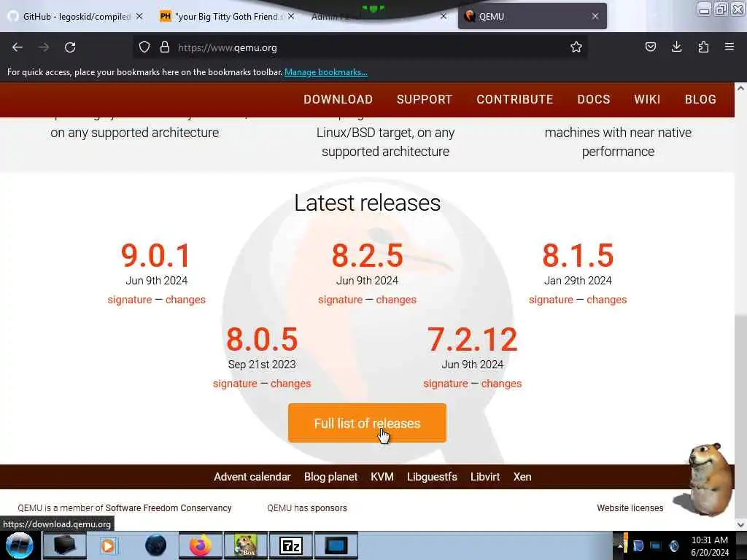
Task: Save the page to Pocket
Action: [650, 47]
